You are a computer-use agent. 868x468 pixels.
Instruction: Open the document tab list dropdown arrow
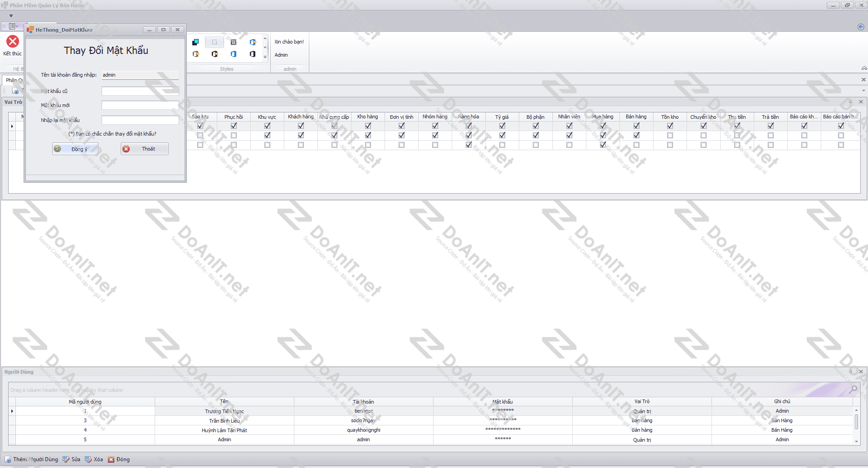point(863,90)
